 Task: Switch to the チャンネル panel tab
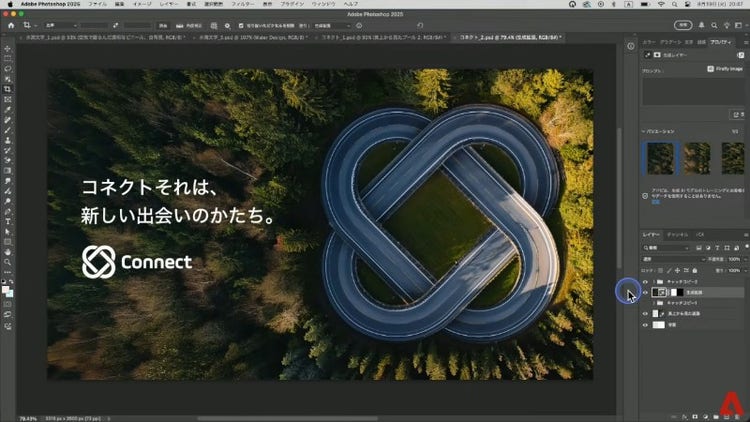tap(677, 234)
